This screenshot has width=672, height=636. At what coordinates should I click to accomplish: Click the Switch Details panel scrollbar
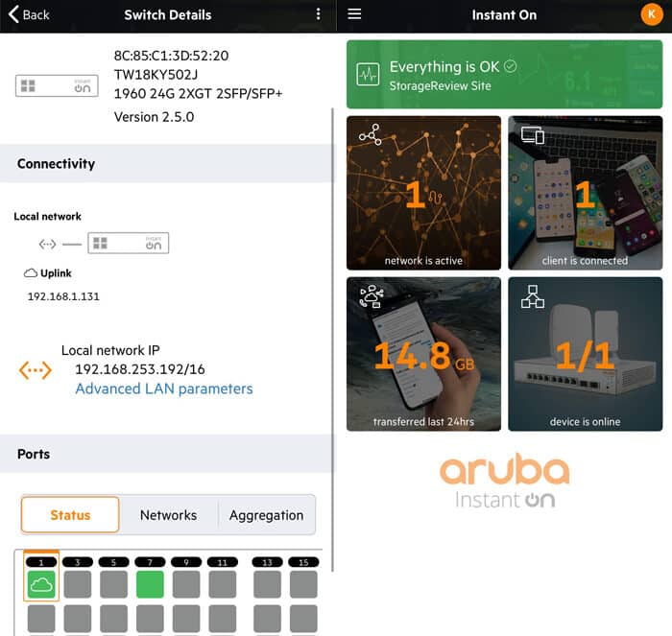pos(332,340)
